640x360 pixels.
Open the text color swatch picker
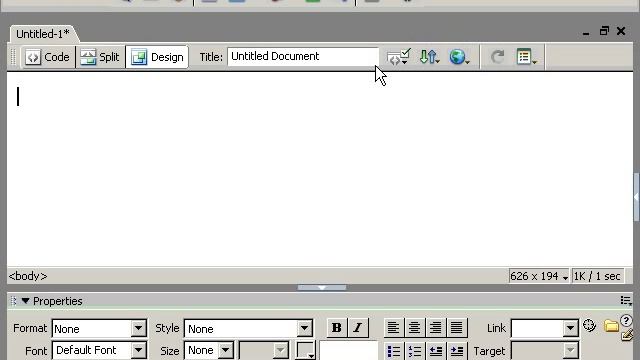(306, 351)
